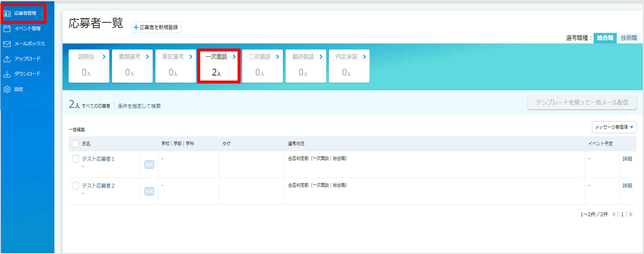Click the 応募者一覧 page heading
Viewport: 644px width, 254px height.
(x=96, y=23)
